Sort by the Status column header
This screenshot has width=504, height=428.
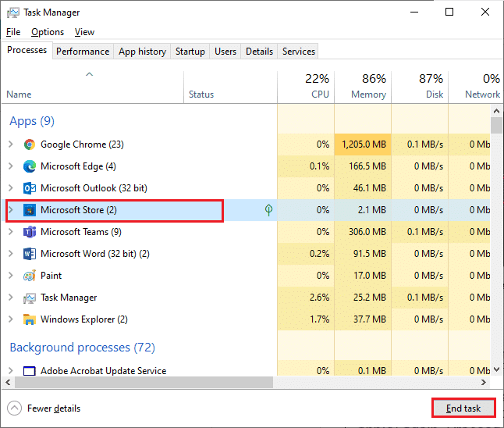tap(230, 87)
